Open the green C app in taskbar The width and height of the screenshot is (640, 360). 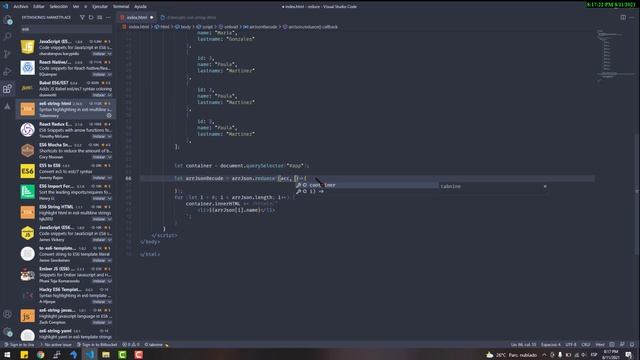point(122,355)
